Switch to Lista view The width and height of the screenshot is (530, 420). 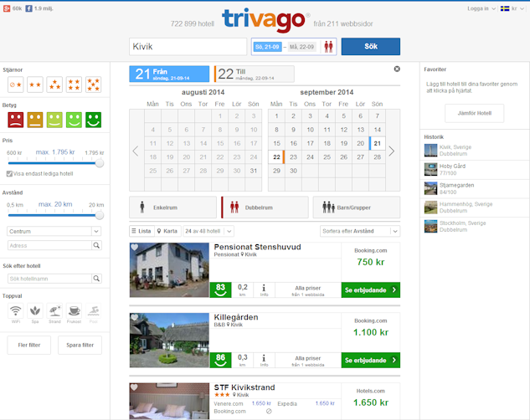tap(142, 231)
